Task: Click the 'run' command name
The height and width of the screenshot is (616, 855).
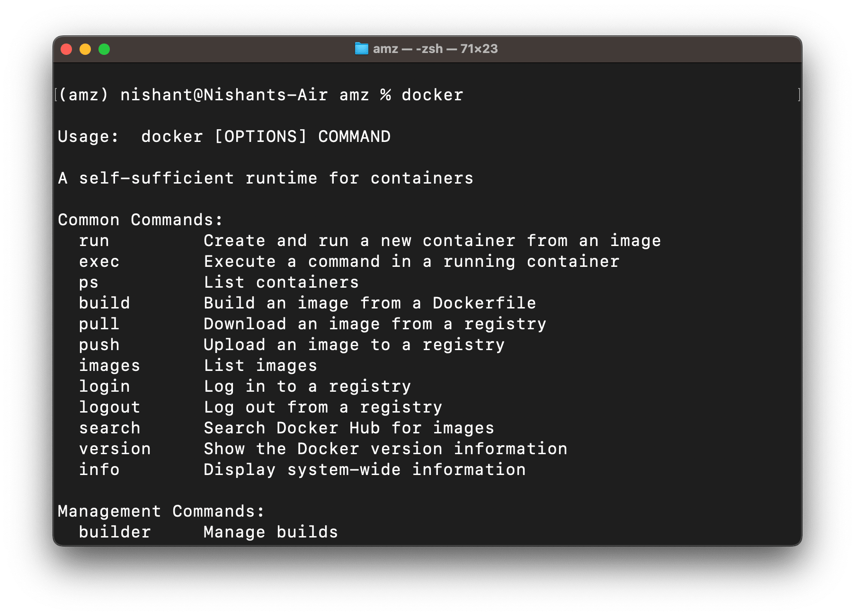Action: tap(94, 241)
